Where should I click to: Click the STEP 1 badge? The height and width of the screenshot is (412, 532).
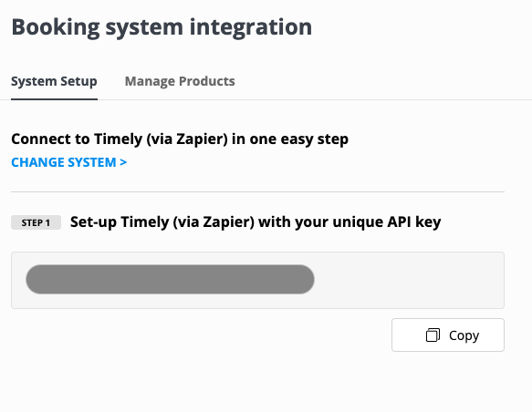(36, 222)
